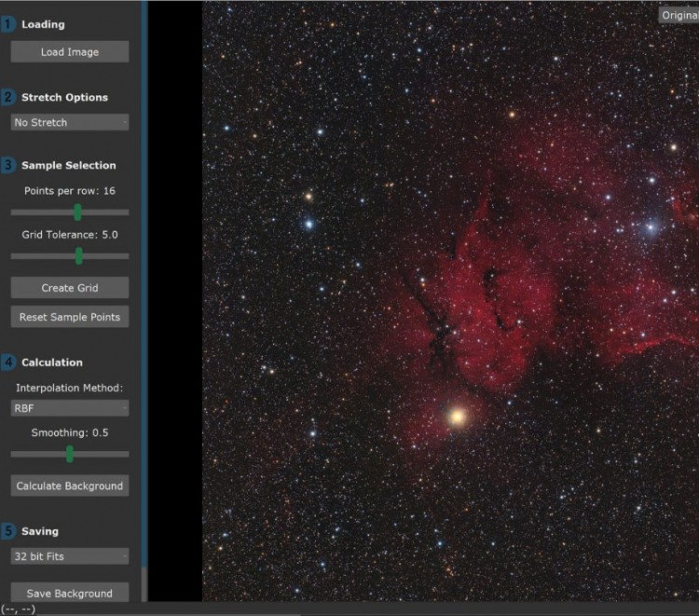Viewport: 699px width, 616px height.
Task: Click the Load Image button
Action: (x=70, y=51)
